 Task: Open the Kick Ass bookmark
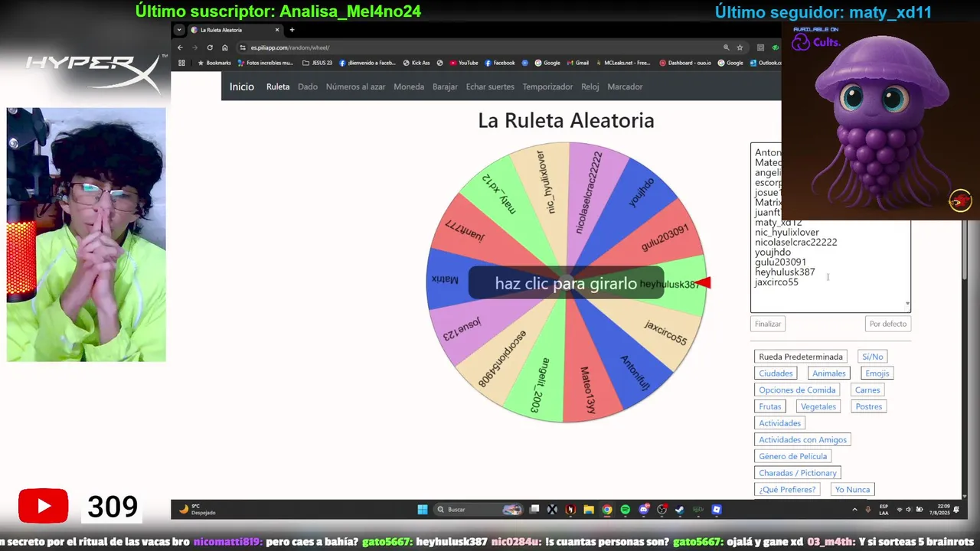[416, 63]
